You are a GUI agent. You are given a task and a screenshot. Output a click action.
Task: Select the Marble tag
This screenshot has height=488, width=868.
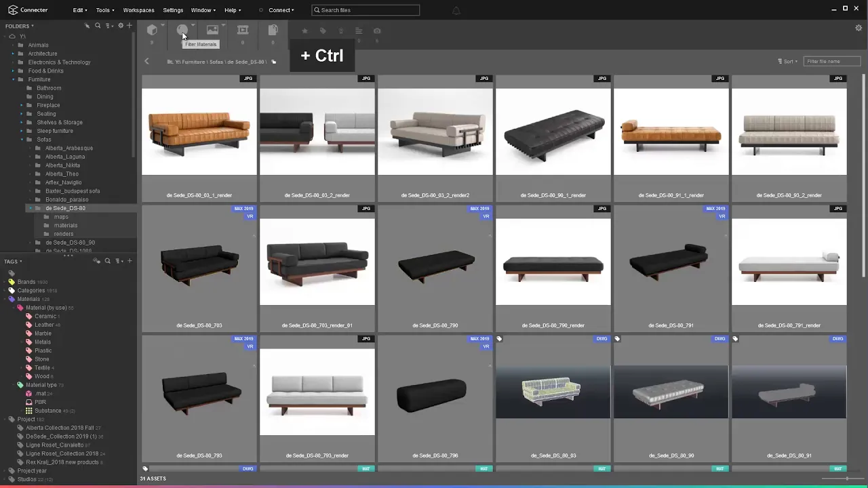click(43, 333)
